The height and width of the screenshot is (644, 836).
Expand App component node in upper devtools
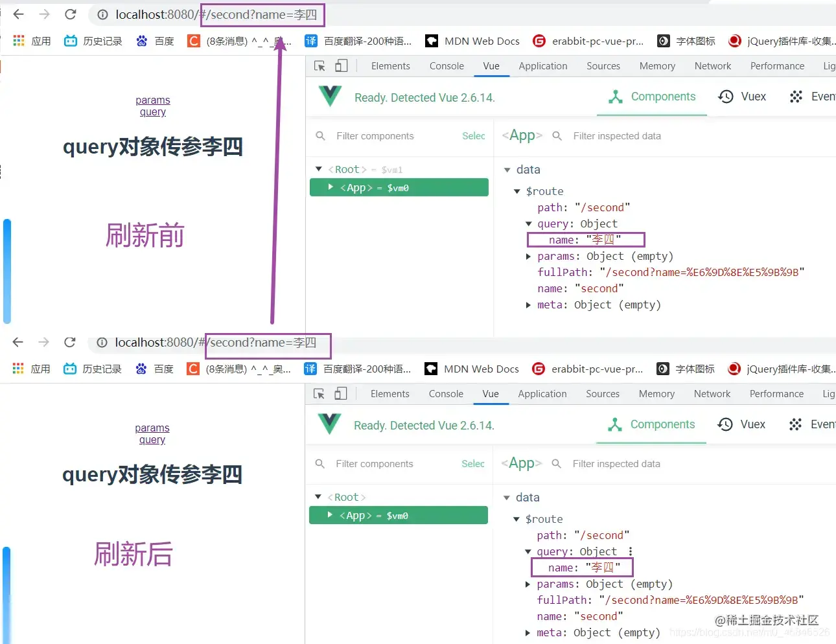pos(331,187)
